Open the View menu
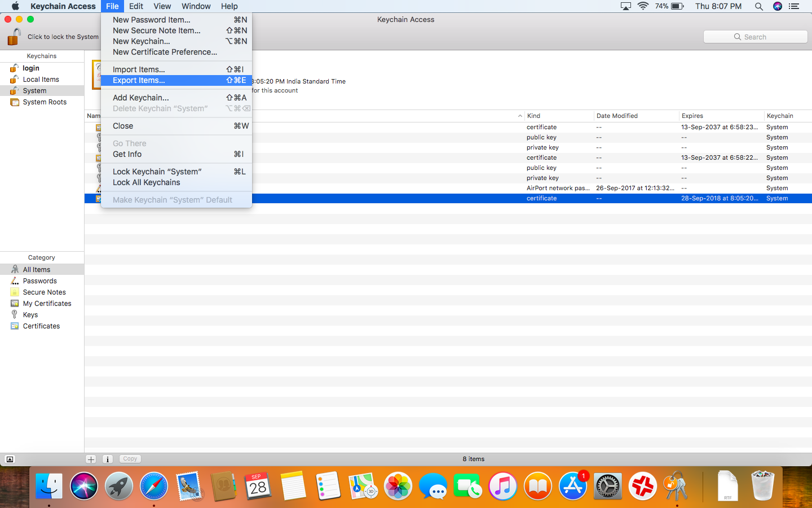 click(x=162, y=6)
